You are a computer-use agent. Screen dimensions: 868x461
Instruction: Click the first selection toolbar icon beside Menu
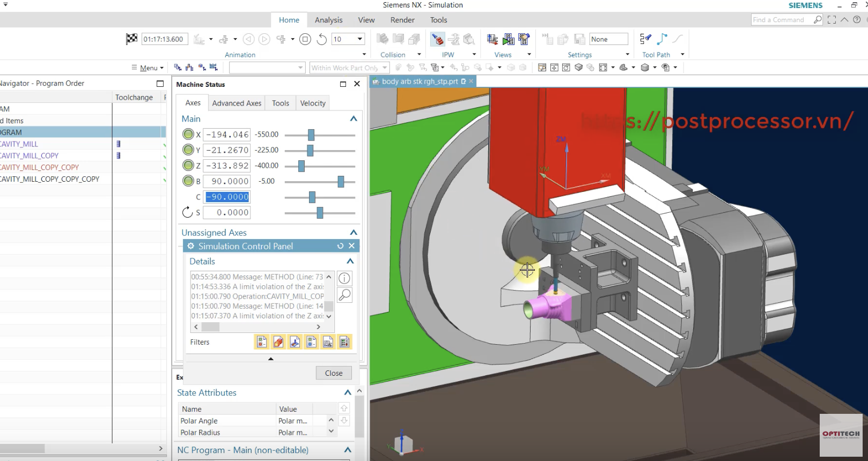178,68
